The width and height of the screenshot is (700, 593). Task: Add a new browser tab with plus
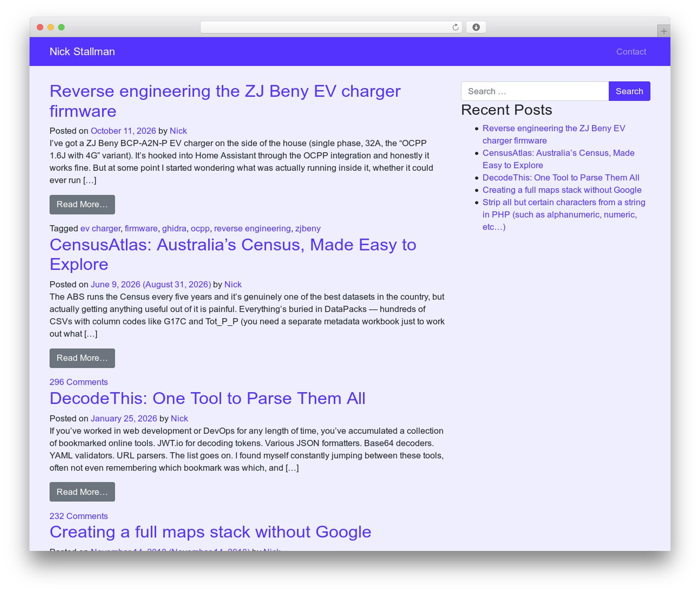663,31
